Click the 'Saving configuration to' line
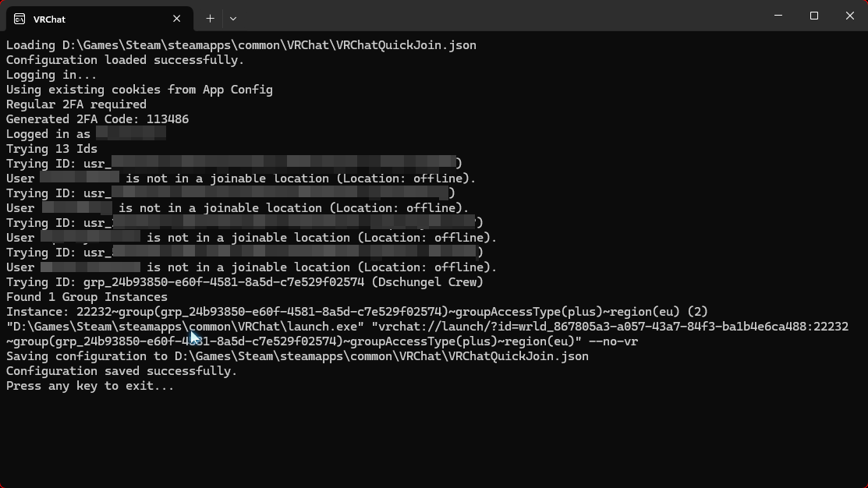 pos(297,356)
